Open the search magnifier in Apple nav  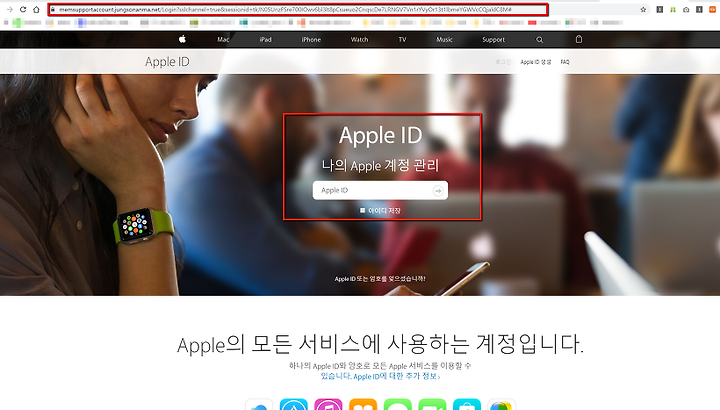540,39
